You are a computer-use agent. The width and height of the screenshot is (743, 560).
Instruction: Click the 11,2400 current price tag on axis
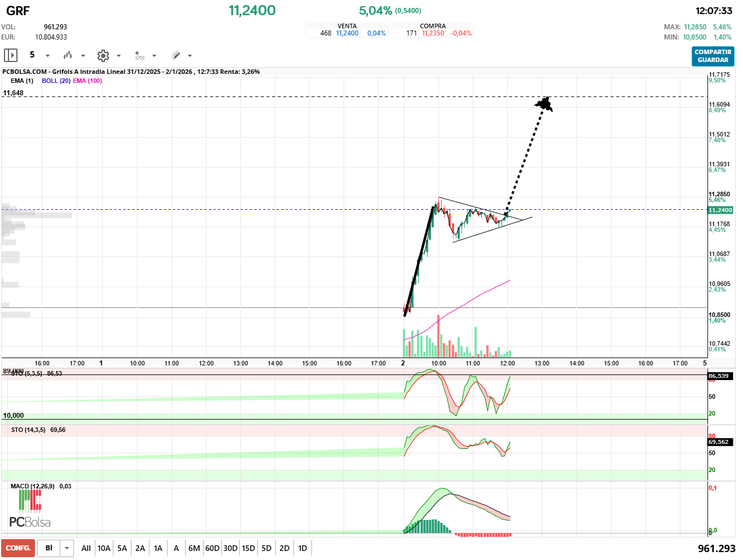tap(720, 210)
